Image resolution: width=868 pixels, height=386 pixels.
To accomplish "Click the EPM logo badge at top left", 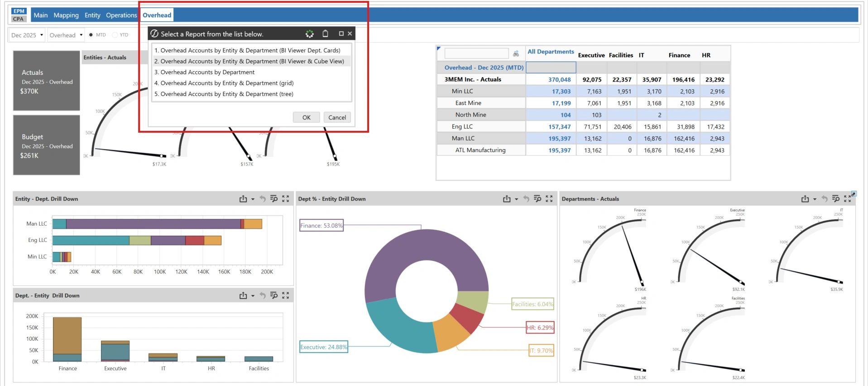I will [x=19, y=11].
